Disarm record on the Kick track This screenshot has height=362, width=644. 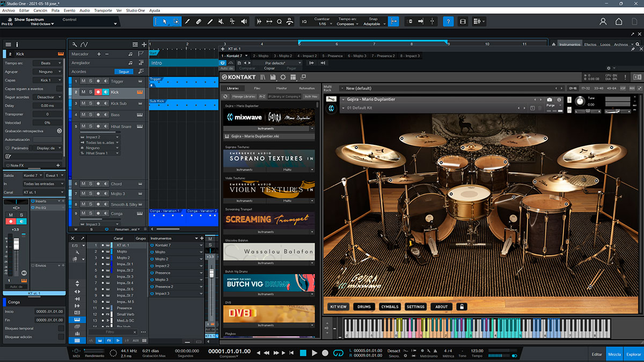tap(98, 92)
